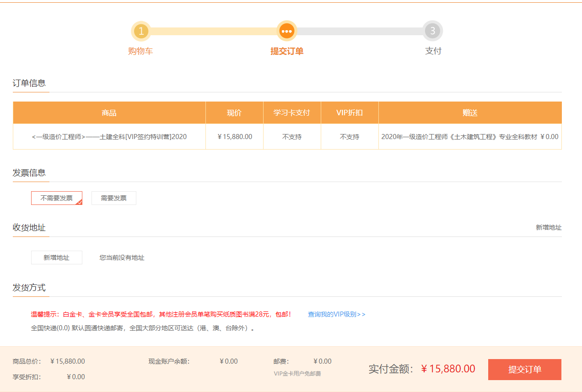582x392 pixels.
Task: Open the 新增地址 link at top right
Action: pyautogui.click(x=548, y=227)
